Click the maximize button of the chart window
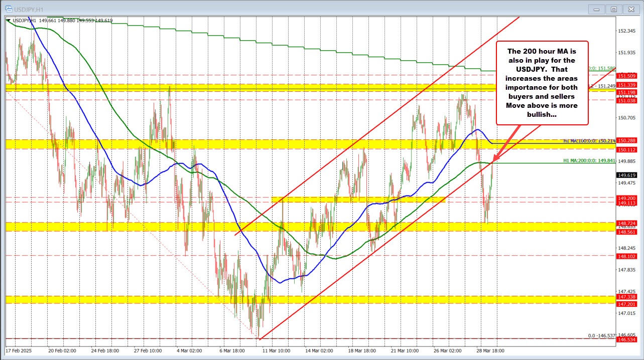The width and height of the screenshot is (644, 360). [613, 9]
